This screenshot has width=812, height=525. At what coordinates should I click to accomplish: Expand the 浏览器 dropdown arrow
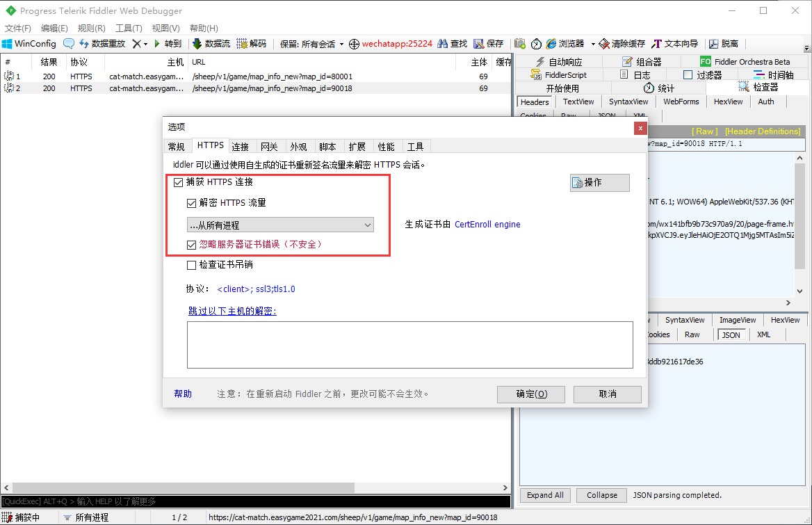[x=593, y=44]
